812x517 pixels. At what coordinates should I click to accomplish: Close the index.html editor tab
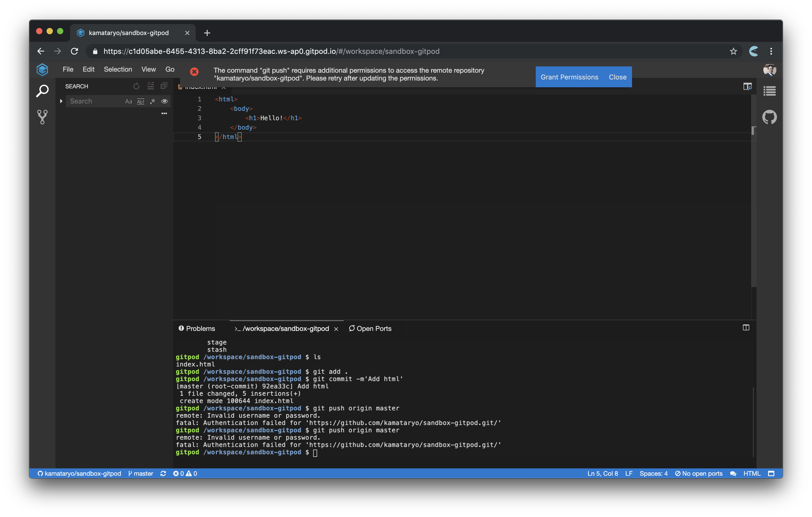click(224, 87)
